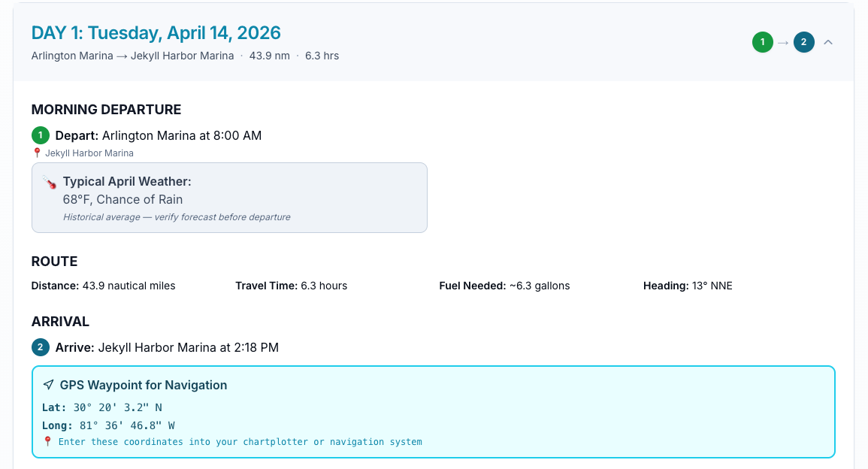Click the navigation arrow icon in GPS Waypoint panel
This screenshot has width=868, height=469.
click(48, 384)
